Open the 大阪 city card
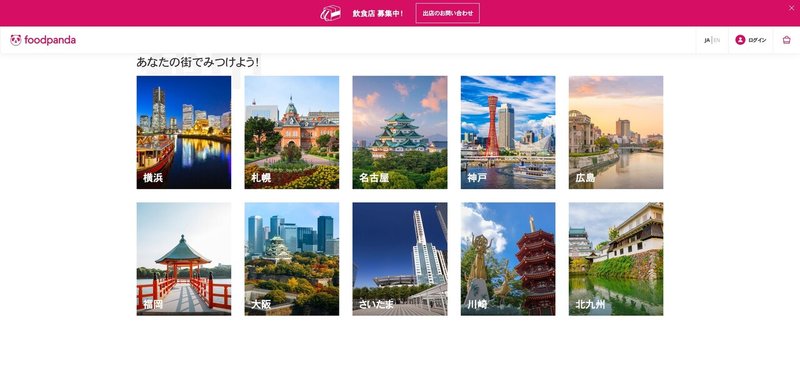 click(292, 259)
